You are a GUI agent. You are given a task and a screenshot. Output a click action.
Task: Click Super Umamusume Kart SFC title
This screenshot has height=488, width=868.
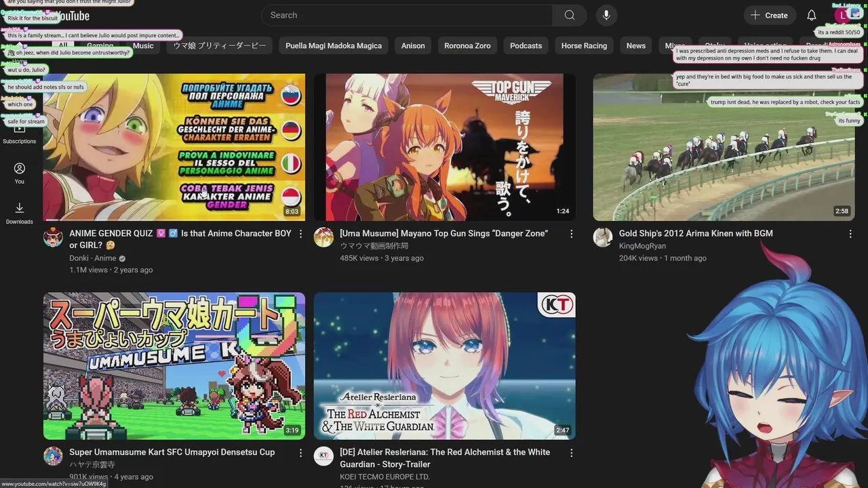[x=172, y=452]
